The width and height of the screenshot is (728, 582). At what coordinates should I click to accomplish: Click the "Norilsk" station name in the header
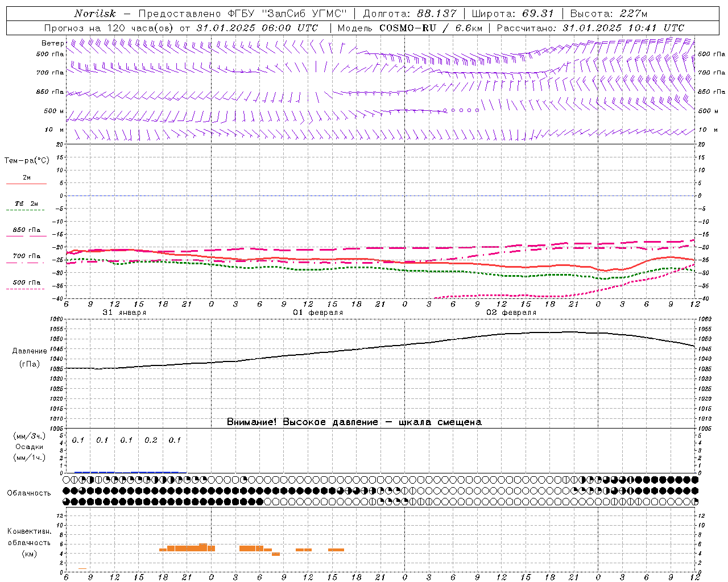point(95,14)
